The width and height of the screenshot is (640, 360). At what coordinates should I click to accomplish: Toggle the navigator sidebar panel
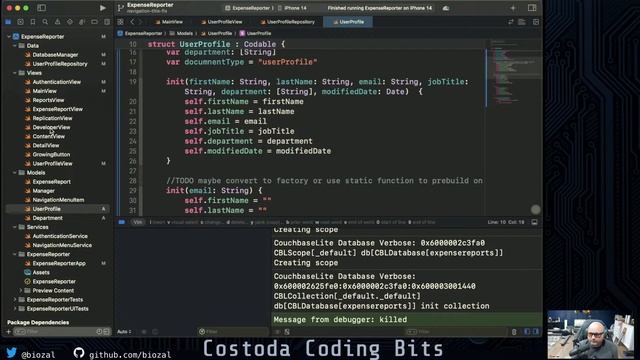pyautogui.click(x=41, y=8)
